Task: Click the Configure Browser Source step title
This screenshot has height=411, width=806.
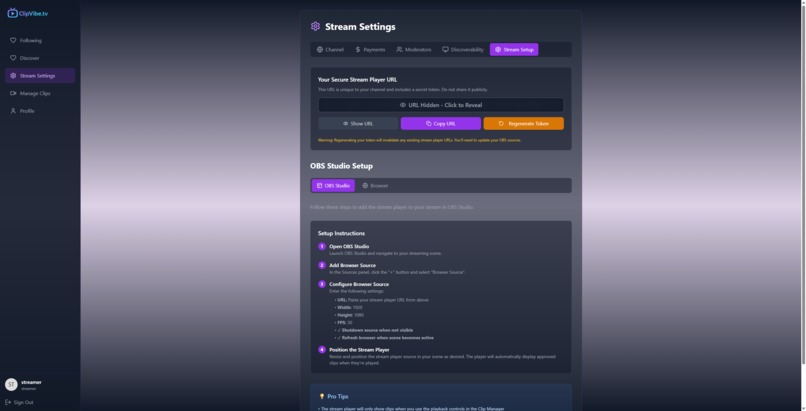Action: pos(359,284)
